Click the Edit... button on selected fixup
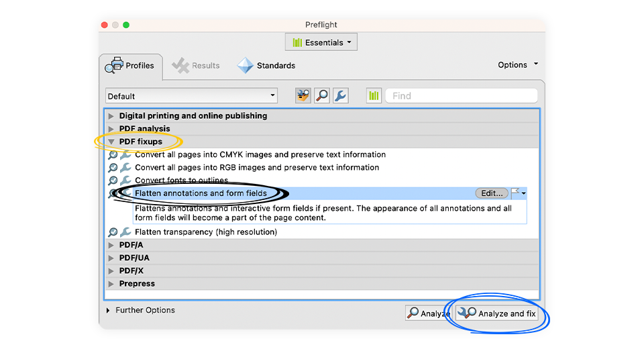This screenshot has height=349, width=644. click(492, 193)
